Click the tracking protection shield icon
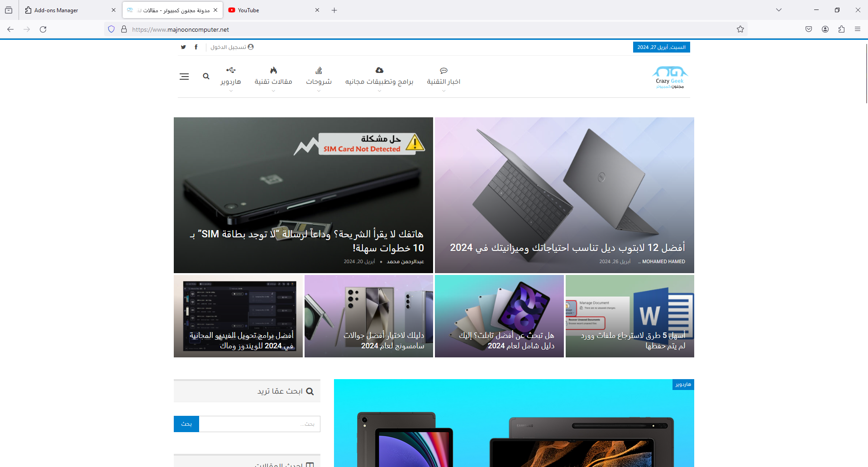Viewport: 868px width, 467px height. [x=111, y=29]
